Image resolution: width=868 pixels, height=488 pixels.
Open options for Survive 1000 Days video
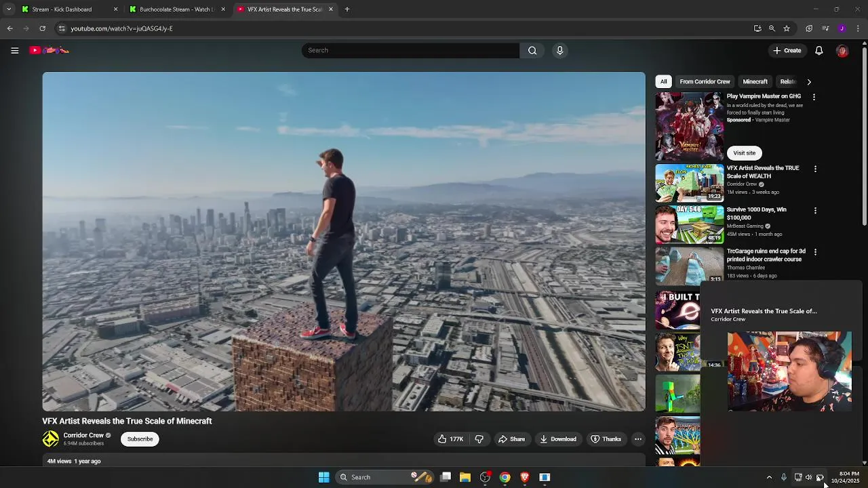[815, 211]
